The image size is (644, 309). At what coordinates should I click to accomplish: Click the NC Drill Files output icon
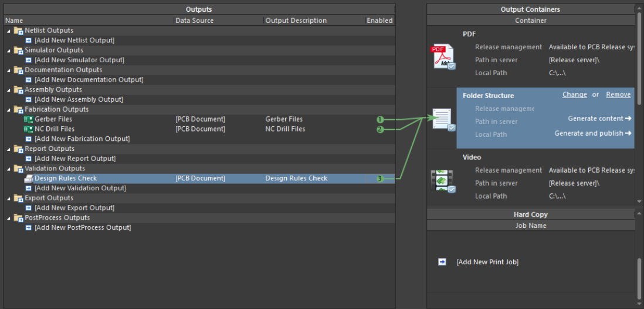click(x=28, y=129)
